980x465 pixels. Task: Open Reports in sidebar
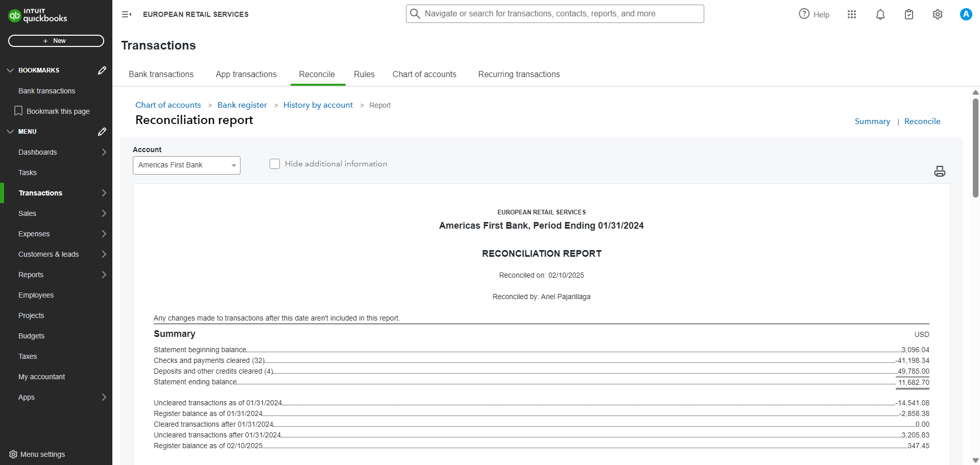[x=31, y=275]
